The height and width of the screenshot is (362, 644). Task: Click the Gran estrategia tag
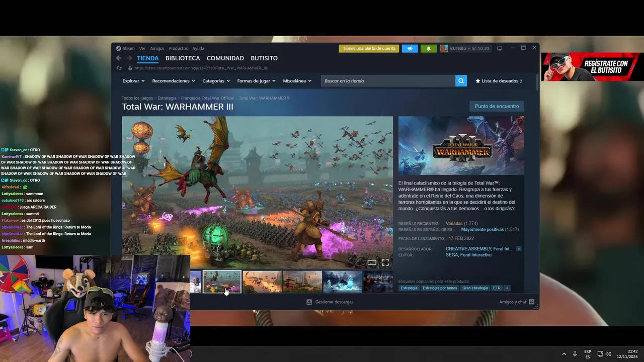(x=475, y=288)
